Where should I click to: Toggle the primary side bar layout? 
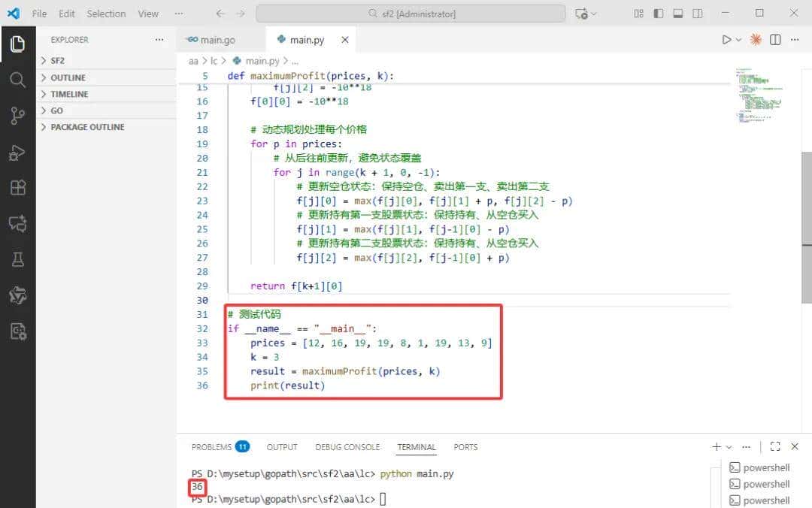[659, 14]
